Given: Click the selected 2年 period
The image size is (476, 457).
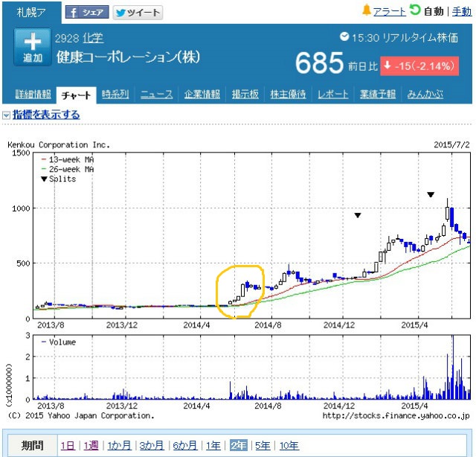Looking at the screenshot, I should pyautogui.click(x=239, y=446).
